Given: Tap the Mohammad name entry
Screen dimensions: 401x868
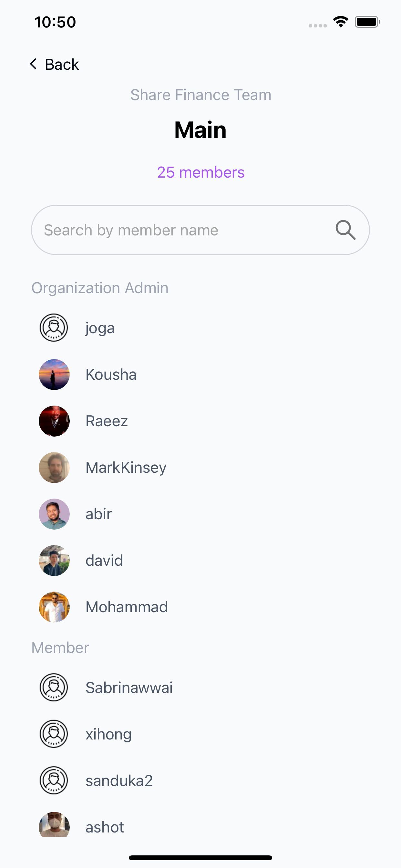Looking at the screenshot, I should [x=126, y=607].
